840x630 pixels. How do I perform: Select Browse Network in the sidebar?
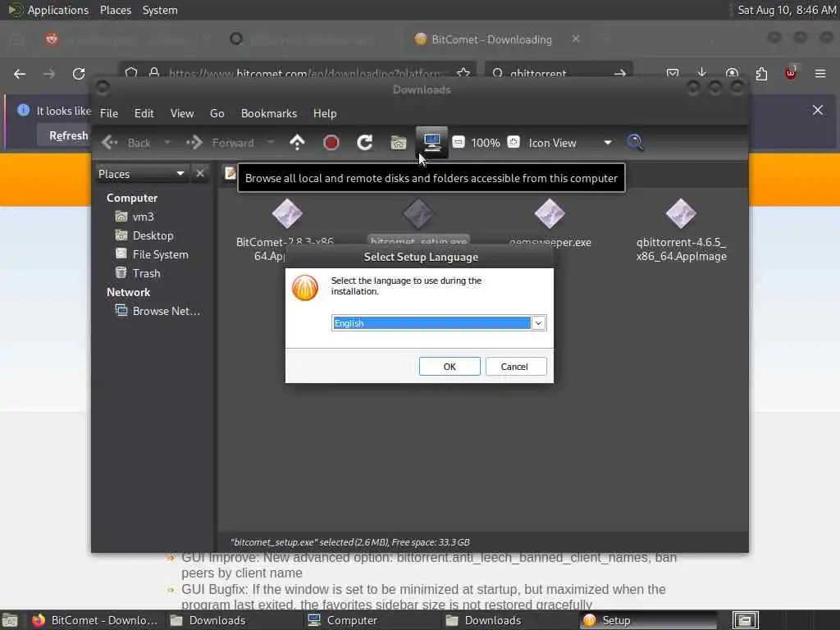(158, 311)
